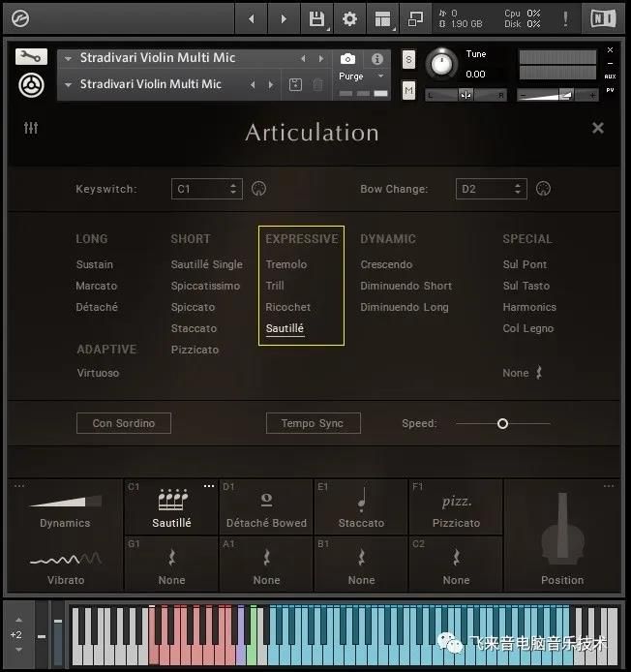Delete snapshot with trash icon

[x=317, y=84]
